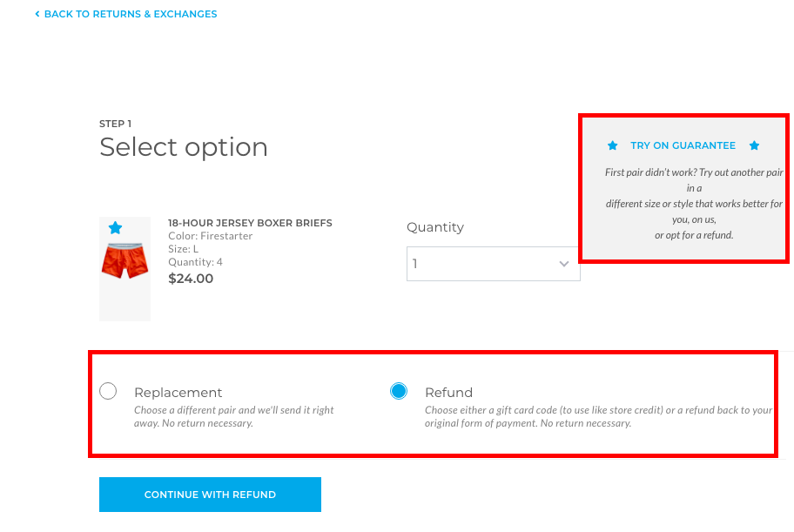Click the red boxer briefs product image
Image resolution: width=794 pixels, height=532 pixels.
pos(124,260)
